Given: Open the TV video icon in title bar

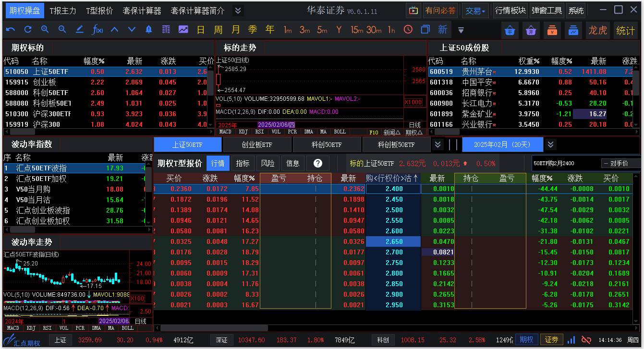Looking at the screenshot, I should click(413, 11).
